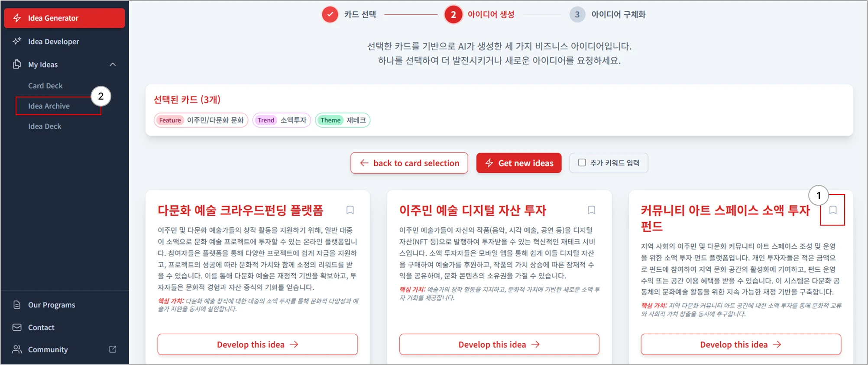Image resolution: width=868 pixels, height=365 pixels.
Task: Bookmark the 이주민 예술 디지털 자산 투자 idea
Action: (x=592, y=210)
